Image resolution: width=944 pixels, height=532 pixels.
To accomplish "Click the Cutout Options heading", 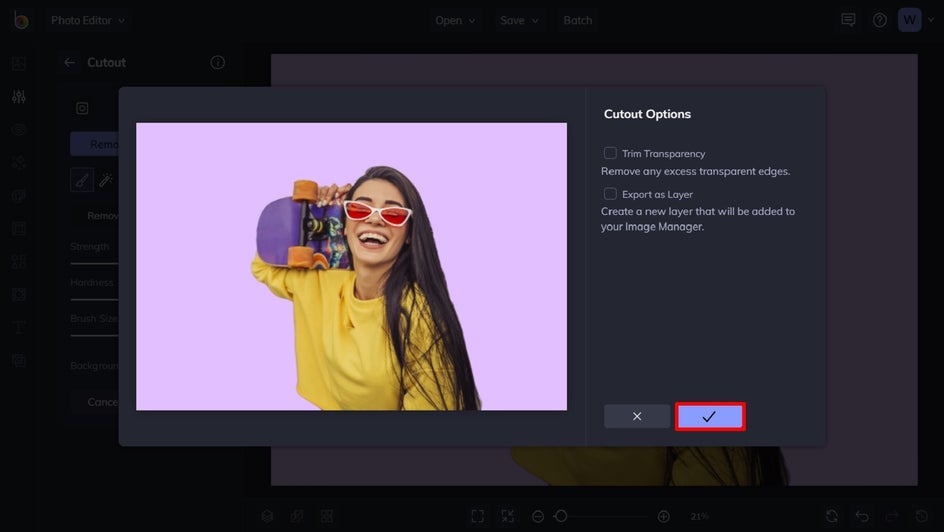I will point(647,114).
